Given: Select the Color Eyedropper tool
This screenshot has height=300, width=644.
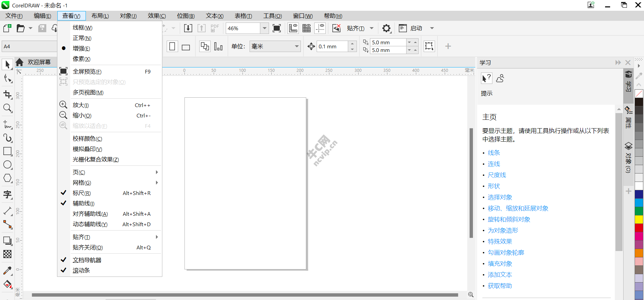Looking at the screenshot, I should (x=7, y=270).
